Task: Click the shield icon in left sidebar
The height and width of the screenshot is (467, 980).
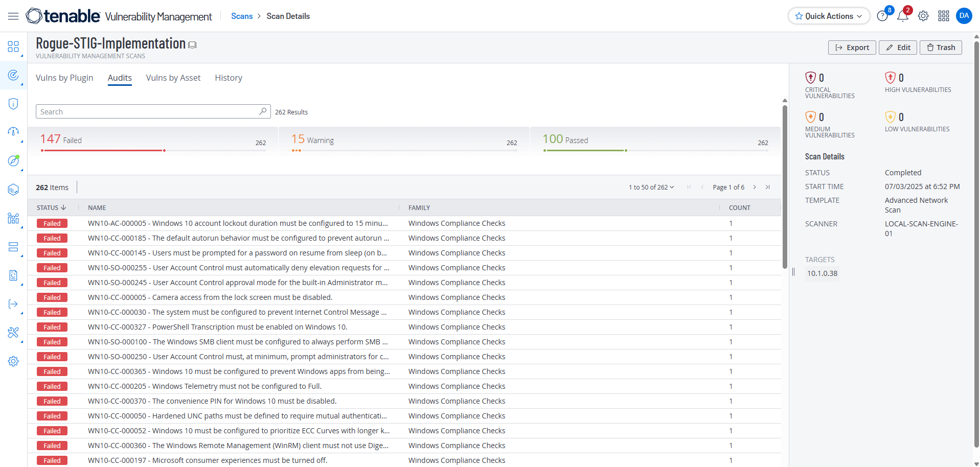Action: (x=13, y=104)
